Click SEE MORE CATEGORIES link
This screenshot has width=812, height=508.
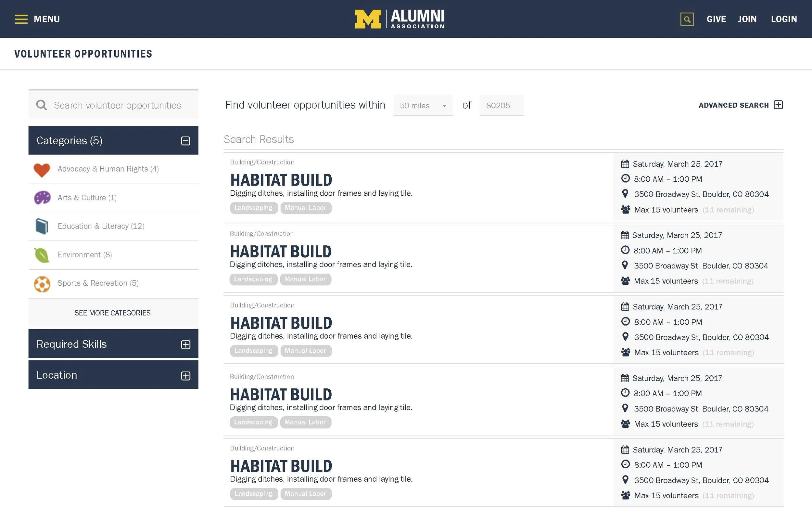click(x=112, y=312)
